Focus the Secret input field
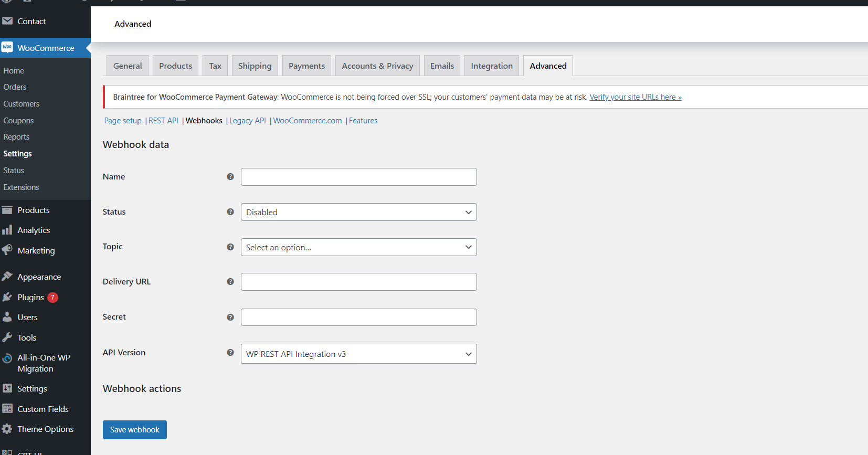The height and width of the screenshot is (455, 868). point(359,317)
